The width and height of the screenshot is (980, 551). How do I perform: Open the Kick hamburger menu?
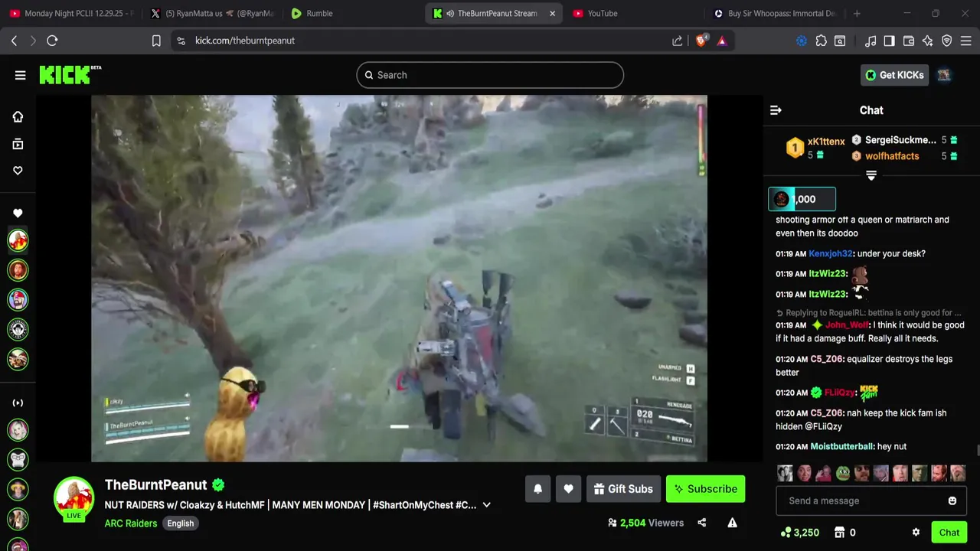(20, 75)
